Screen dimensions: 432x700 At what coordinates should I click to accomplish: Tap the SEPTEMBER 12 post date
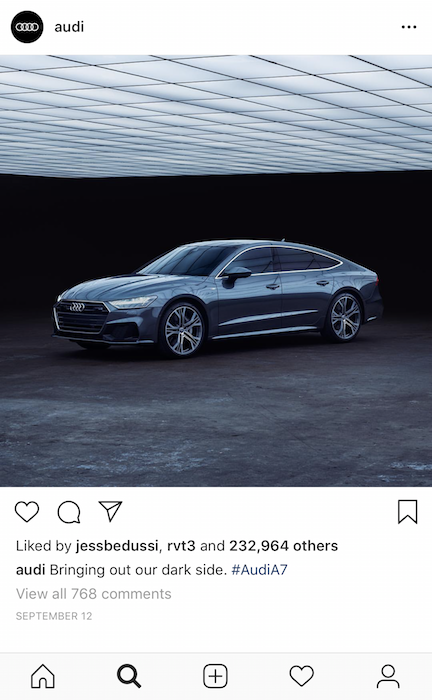[x=54, y=616]
